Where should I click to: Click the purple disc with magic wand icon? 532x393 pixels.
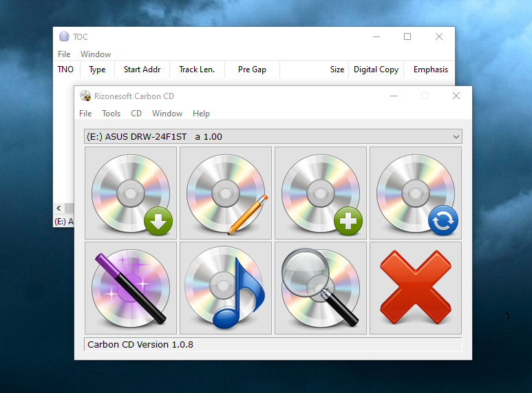point(131,288)
